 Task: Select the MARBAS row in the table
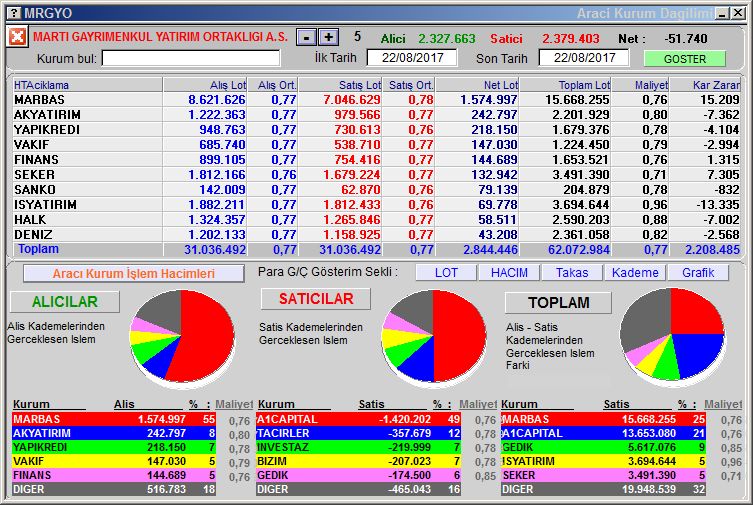[376, 100]
